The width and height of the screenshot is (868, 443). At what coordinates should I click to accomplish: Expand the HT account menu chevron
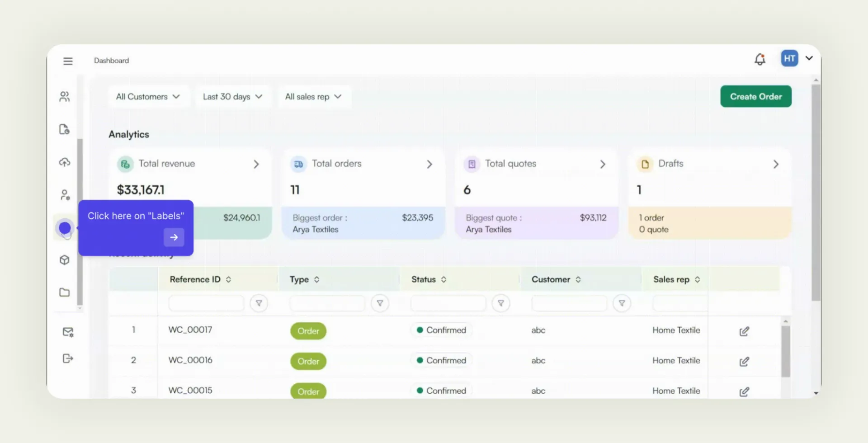tap(809, 58)
